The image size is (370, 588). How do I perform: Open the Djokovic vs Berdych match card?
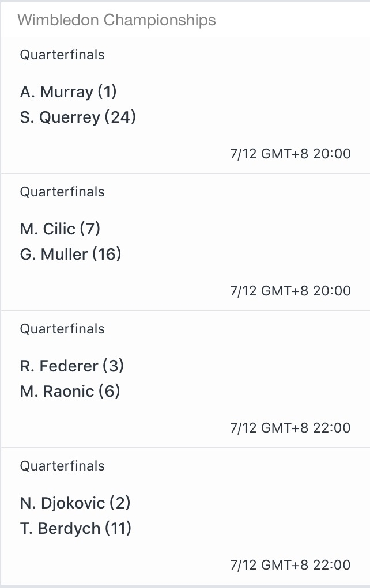coord(186,517)
